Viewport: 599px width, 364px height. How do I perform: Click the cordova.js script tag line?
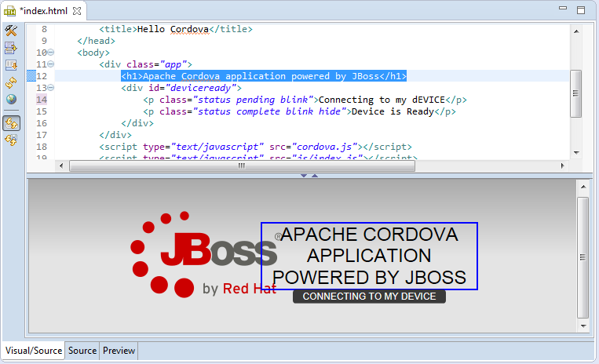pos(256,147)
